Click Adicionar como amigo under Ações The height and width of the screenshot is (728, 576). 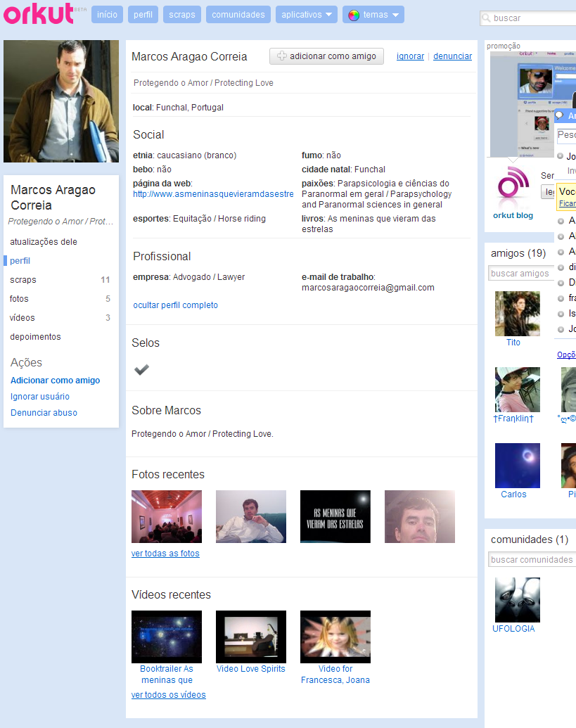point(56,381)
